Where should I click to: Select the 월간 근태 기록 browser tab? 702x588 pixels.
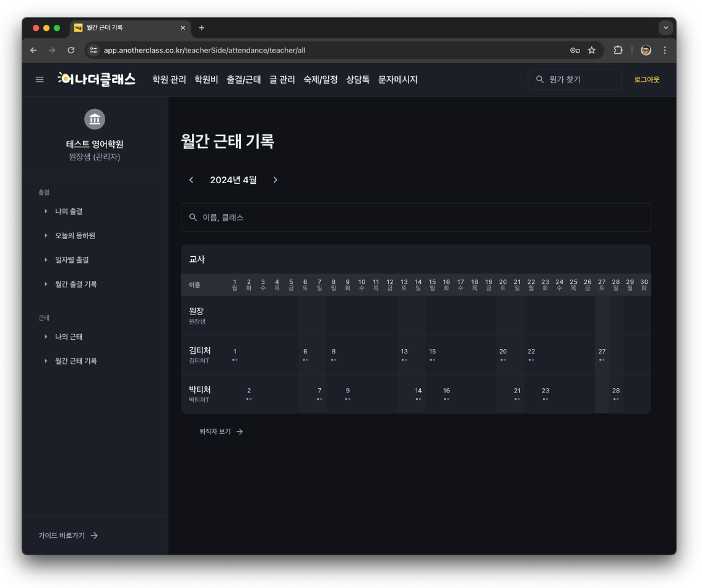[x=130, y=28]
